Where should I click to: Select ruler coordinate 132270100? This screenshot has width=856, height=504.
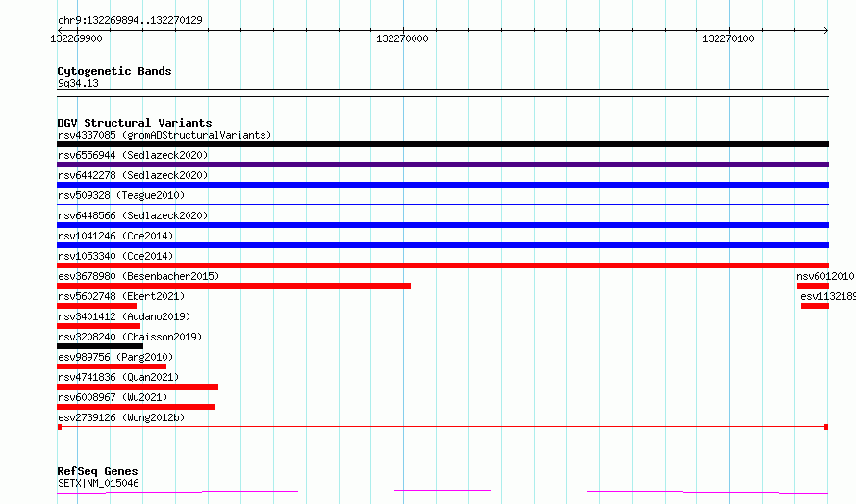[728, 38]
